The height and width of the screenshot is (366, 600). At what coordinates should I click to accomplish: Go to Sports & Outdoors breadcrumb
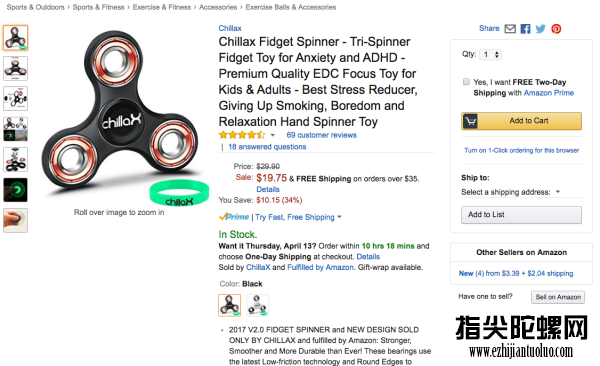click(36, 7)
